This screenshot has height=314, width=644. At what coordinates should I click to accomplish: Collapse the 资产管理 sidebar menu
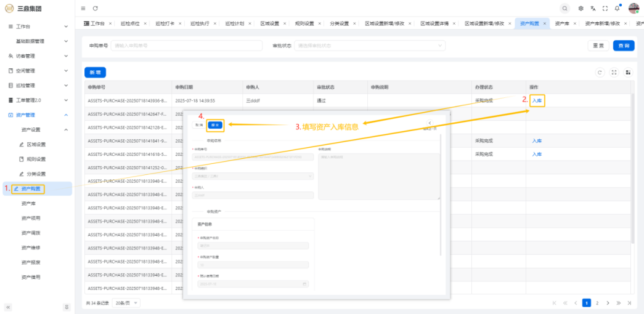click(x=37, y=115)
